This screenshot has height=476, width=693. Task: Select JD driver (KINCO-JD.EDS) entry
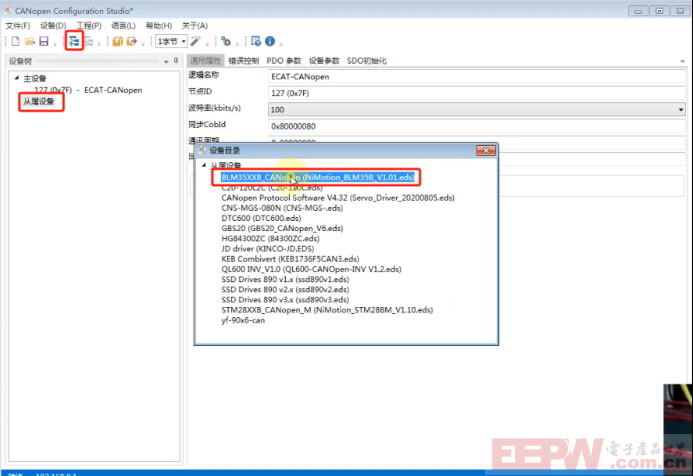pos(267,248)
